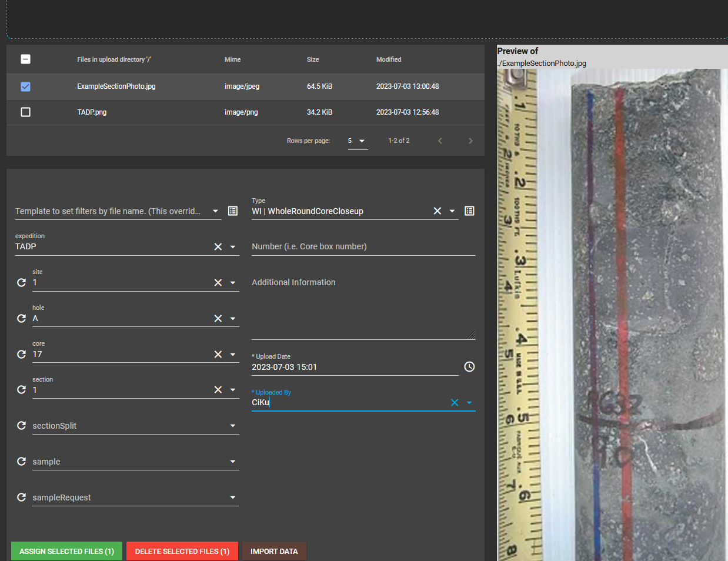
Task: Sort files by Size column header
Action: click(313, 60)
